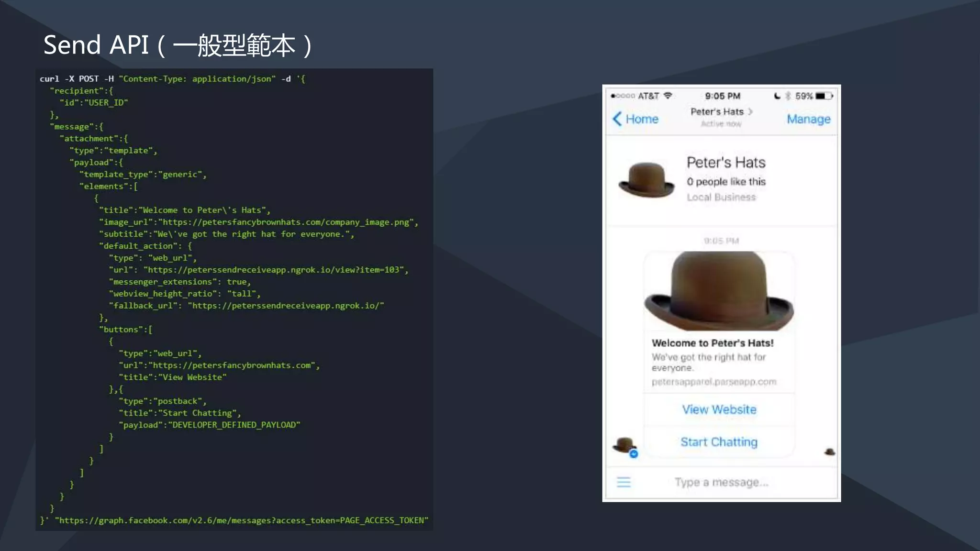This screenshot has height=551, width=980.
Task: Click the AT&T carrier label
Action: (x=648, y=96)
